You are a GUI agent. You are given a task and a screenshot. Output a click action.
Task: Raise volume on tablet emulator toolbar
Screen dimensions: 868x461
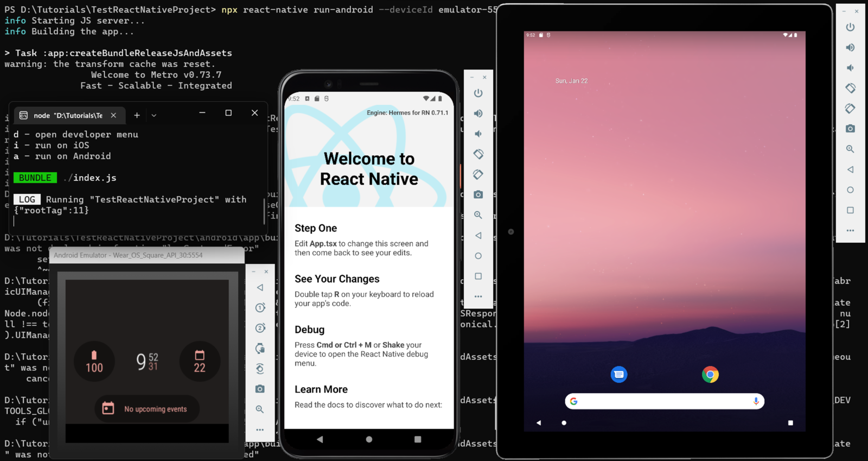click(x=850, y=47)
